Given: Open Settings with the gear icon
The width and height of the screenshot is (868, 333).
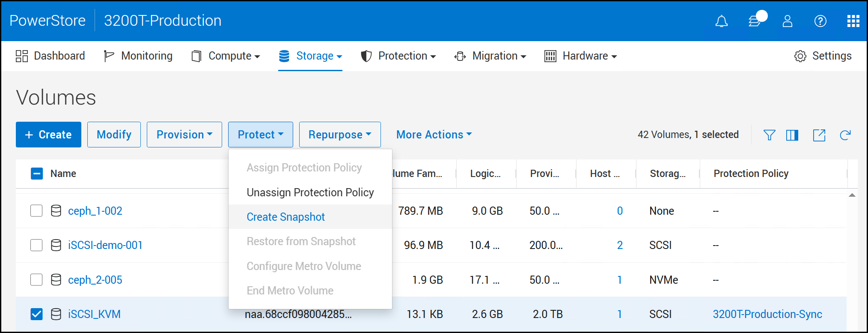Looking at the screenshot, I should click(823, 56).
